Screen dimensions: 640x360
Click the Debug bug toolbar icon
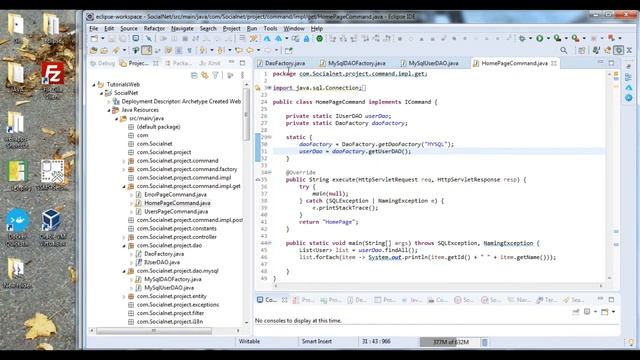click(x=522, y=38)
